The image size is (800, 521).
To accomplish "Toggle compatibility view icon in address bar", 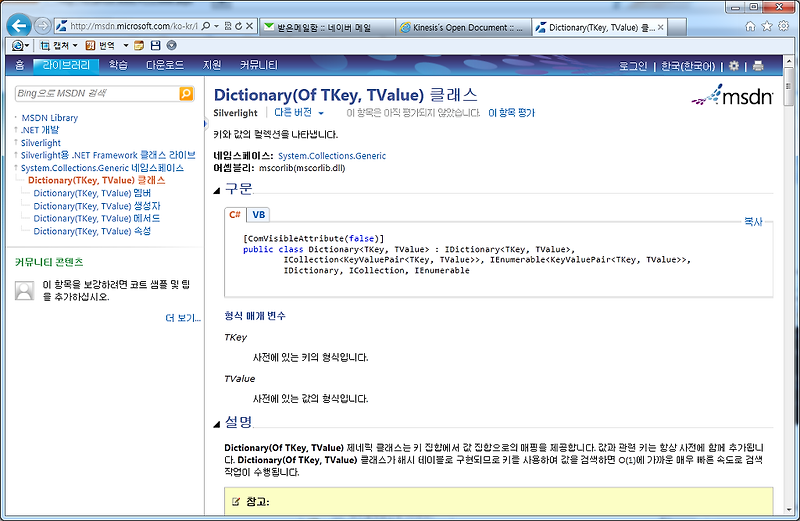I will (x=228, y=26).
